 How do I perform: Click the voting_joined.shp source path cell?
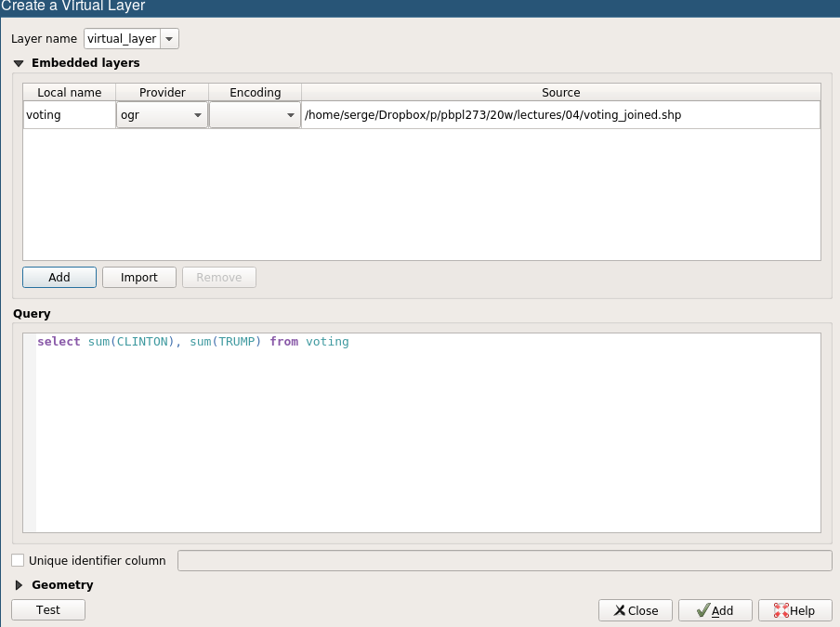click(560, 115)
